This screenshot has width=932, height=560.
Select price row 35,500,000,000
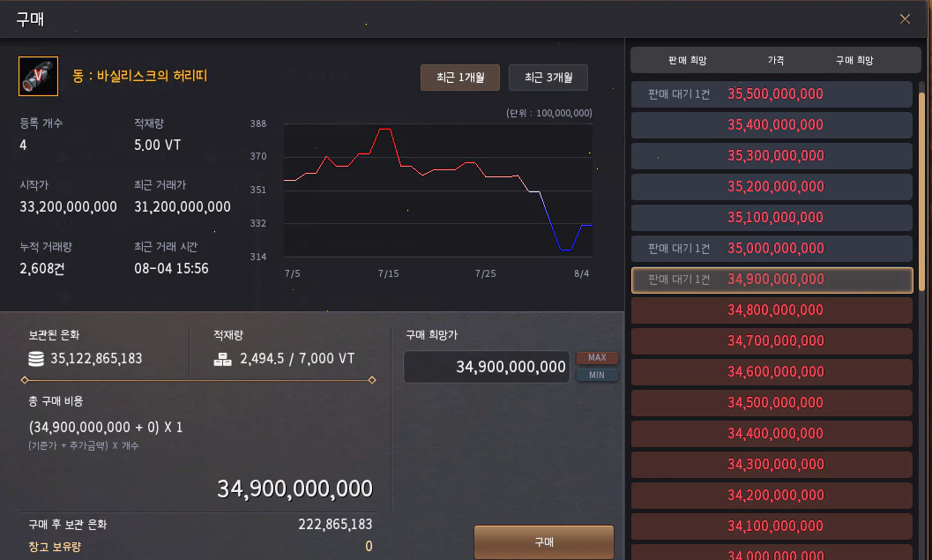pyautogui.click(x=772, y=94)
